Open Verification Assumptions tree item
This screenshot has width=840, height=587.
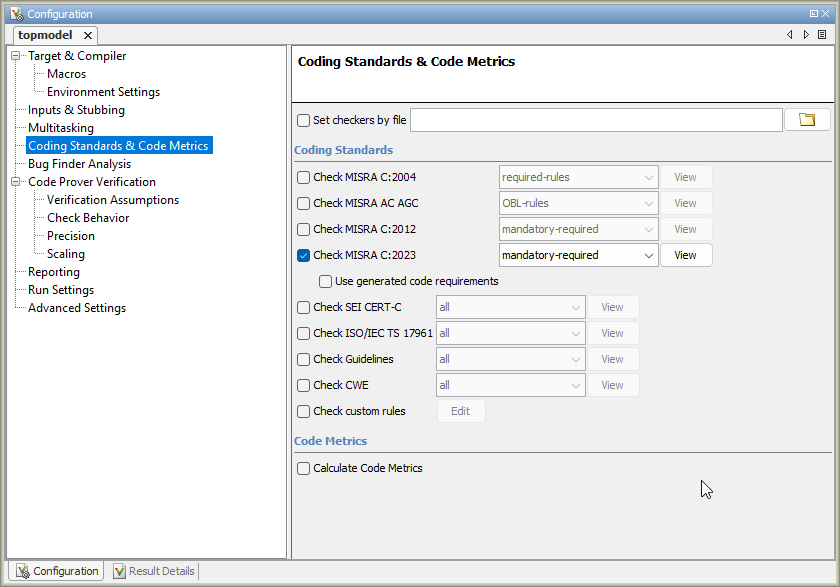[x=113, y=200]
